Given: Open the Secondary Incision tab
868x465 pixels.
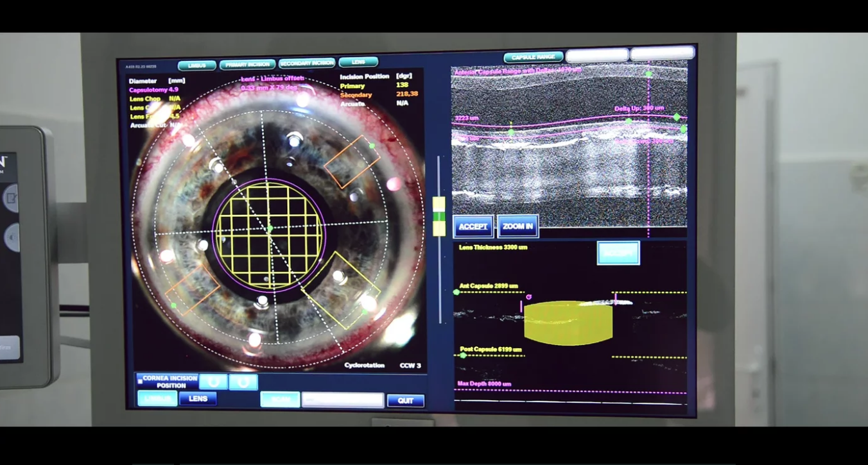Looking at the screenshot, I should pyautogui.click(x=306, y=63).
